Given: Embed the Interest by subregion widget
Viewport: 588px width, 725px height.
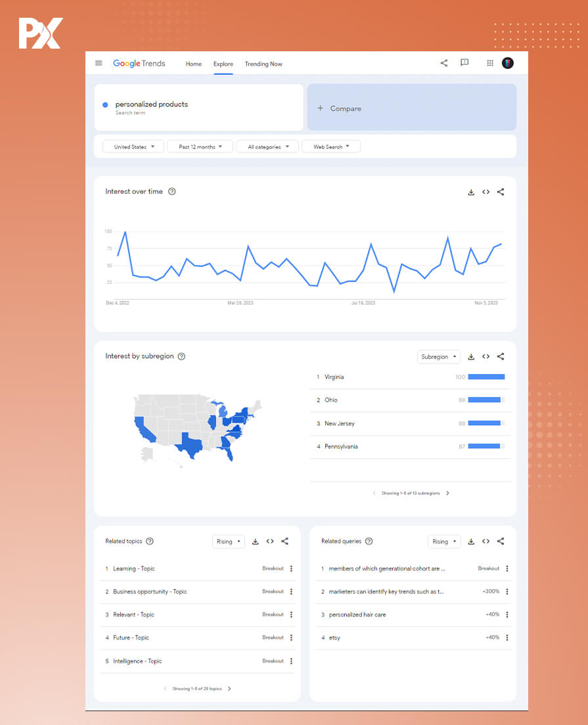Looking at the screenshot, I should pyautogui.click(x=486, y=357).
